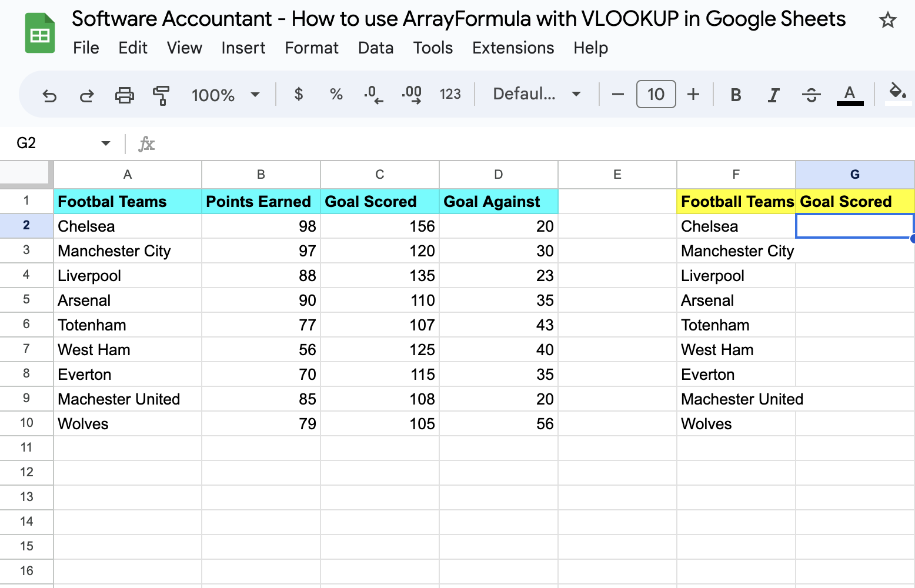Select column G header
The height and width of the screenshot is (588, 915).
[855, 174]
